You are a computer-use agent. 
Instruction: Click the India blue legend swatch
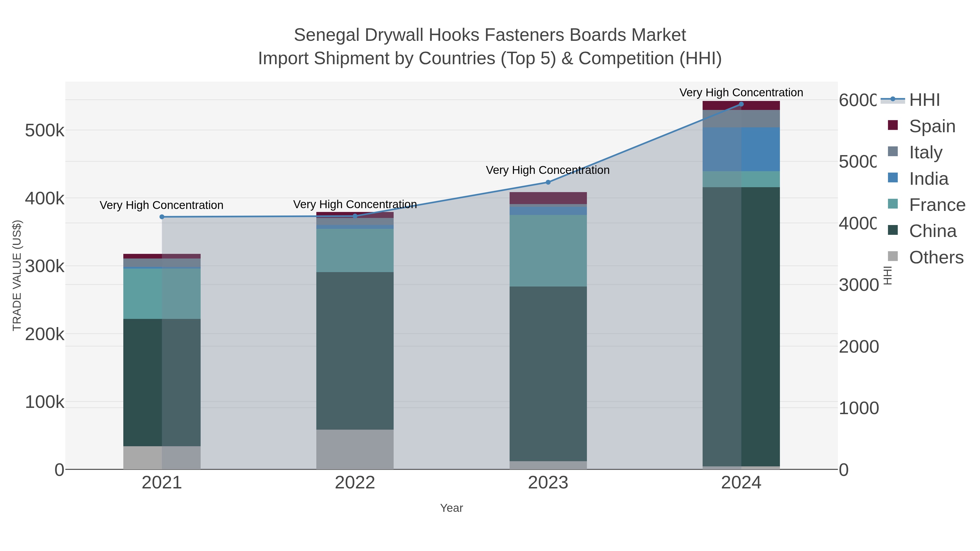click(893, 178)
